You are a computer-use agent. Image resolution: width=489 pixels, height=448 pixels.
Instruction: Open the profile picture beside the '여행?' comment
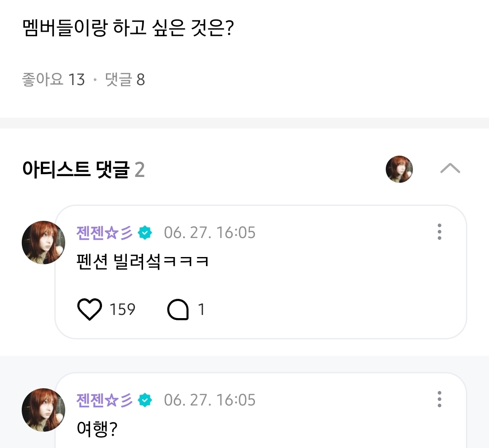click(43, 410)
